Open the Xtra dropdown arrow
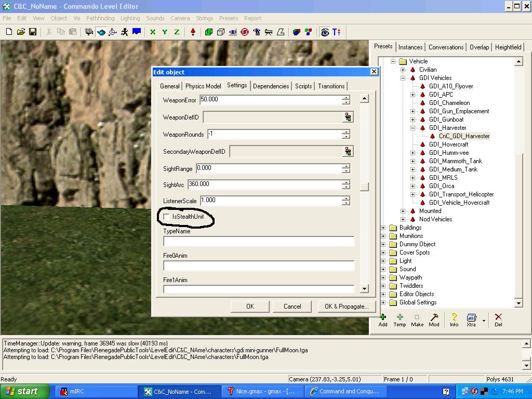 point(484,321)
